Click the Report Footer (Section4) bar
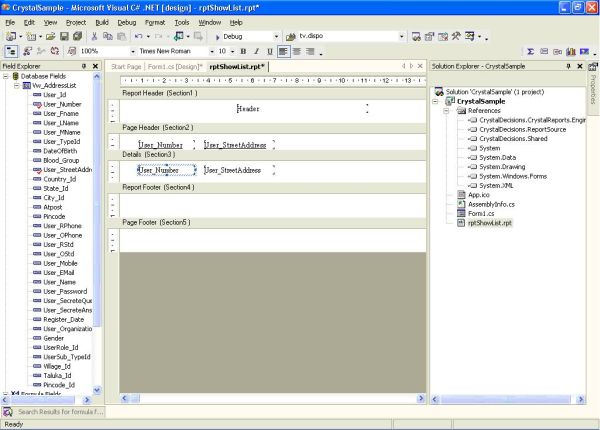Image resolution: width=600 pixels, height=430 pixels. pyautogui.click(x=267, y=187)
